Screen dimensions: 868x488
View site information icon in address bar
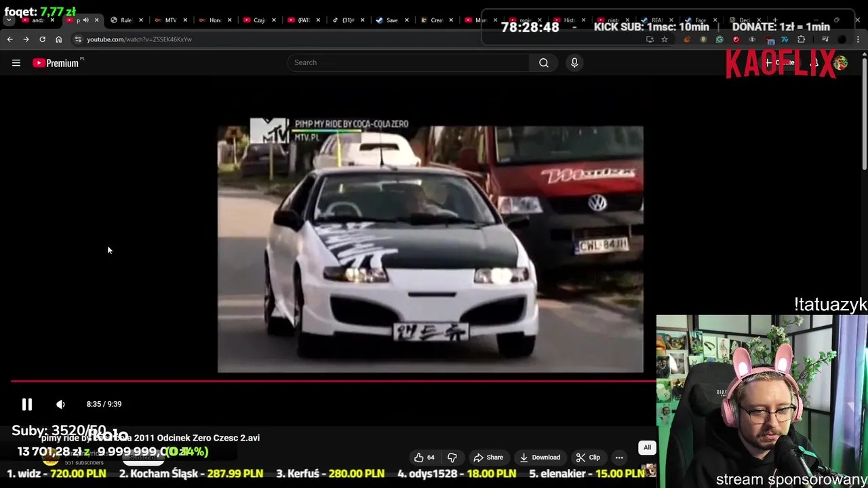pyautogui.click(x=78, y=39)
